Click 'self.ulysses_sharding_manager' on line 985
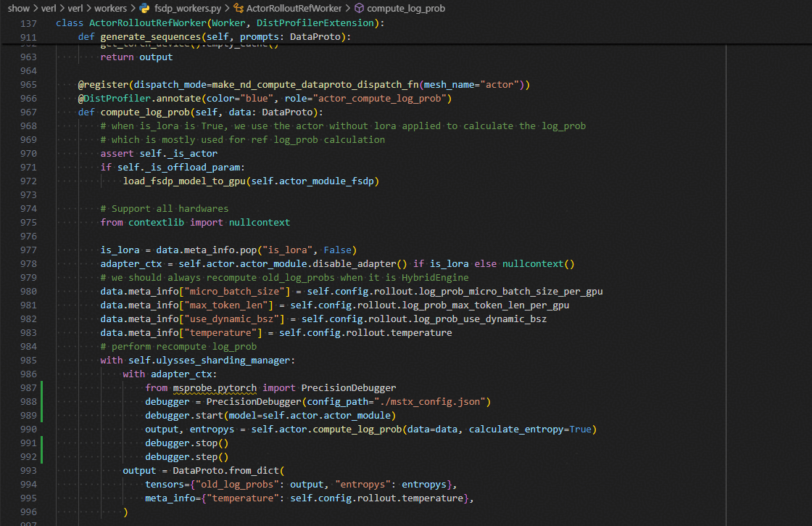Screen dimensions: 812x526 210,360
